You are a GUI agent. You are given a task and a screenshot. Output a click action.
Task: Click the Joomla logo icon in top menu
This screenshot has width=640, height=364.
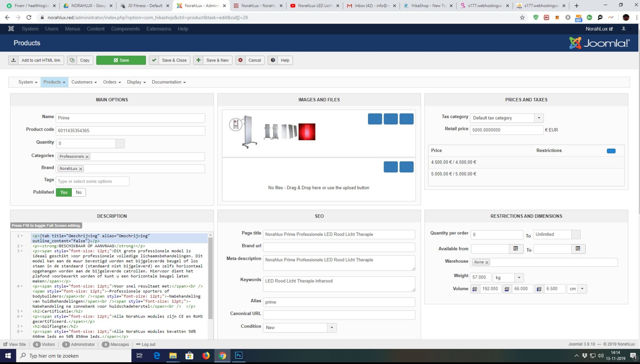coord(11,29)
